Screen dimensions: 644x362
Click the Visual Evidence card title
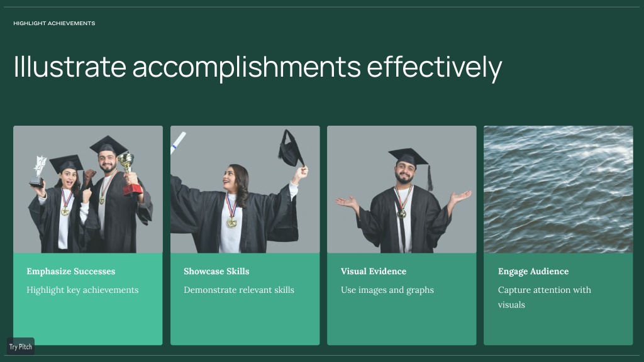[x=374, y=271]
